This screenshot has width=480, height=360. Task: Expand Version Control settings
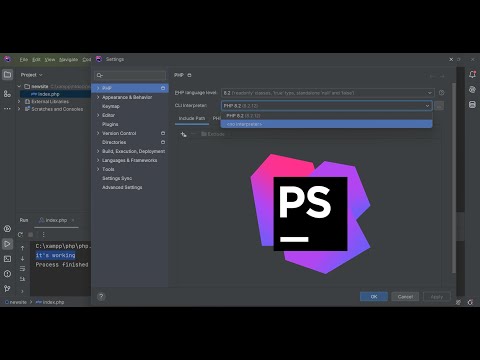coord(98,133)
